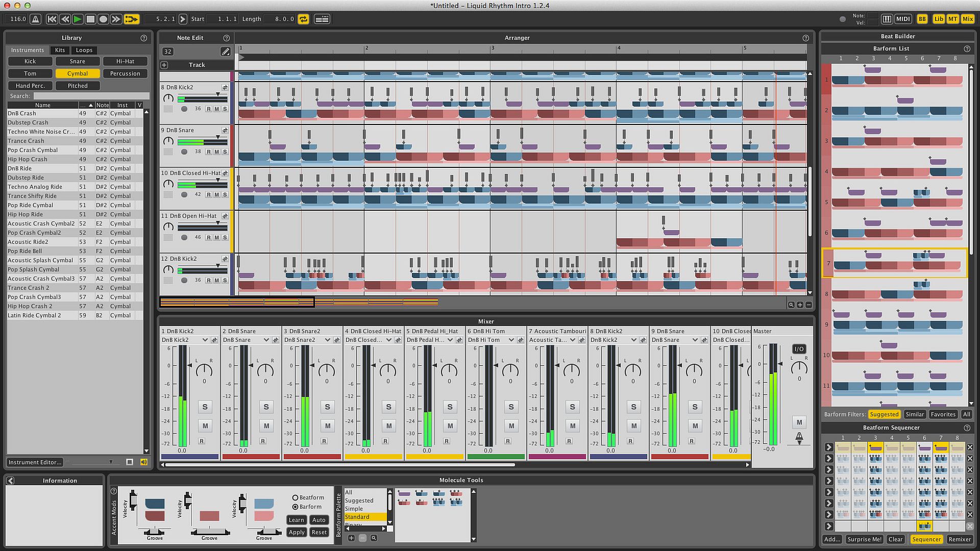Open the Instrument Editor button

[x=35, y=462]
